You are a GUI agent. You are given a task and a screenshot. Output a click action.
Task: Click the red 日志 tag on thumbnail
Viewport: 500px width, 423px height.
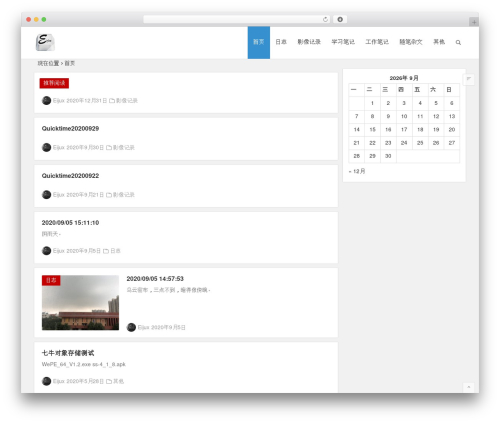click(x=51, y=280)
